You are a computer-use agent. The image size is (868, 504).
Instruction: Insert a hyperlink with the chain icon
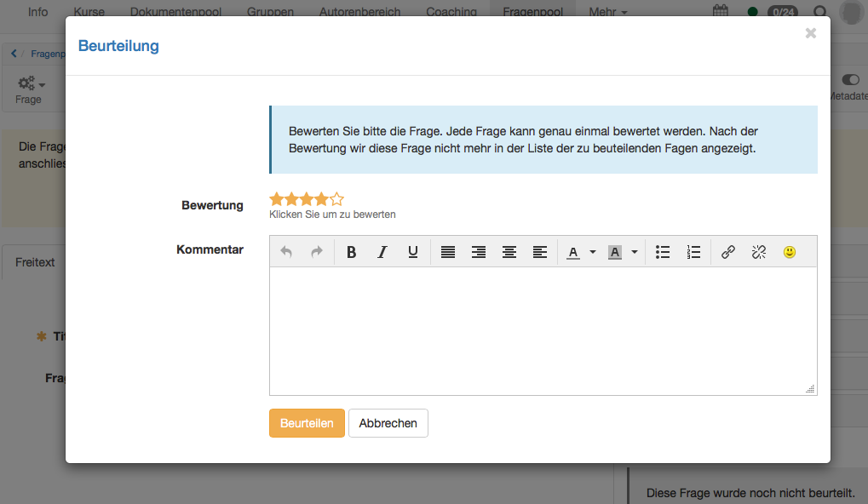coord(728,252)
